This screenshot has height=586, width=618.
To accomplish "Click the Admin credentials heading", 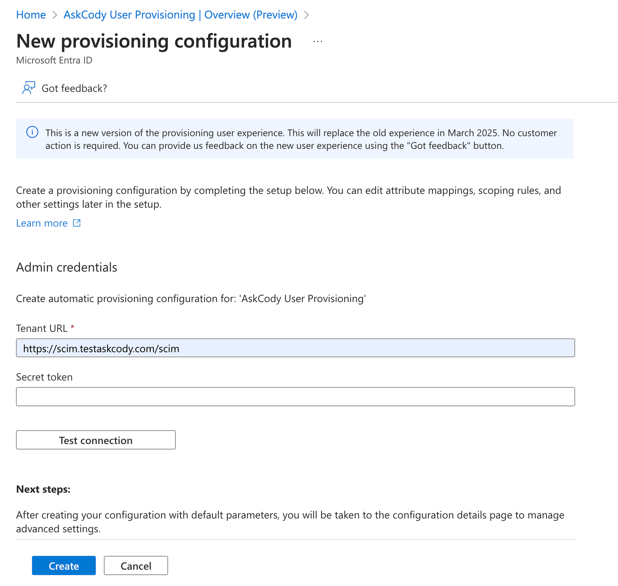I will 67,267.
